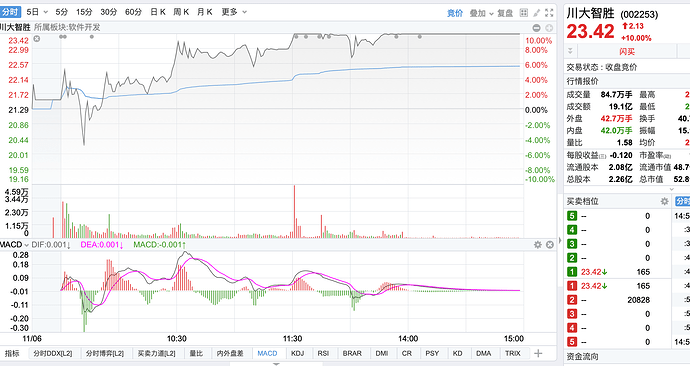Click the fullscreen expand icon
This screenshot has width=690, height=366.
[x=549, y=12]
